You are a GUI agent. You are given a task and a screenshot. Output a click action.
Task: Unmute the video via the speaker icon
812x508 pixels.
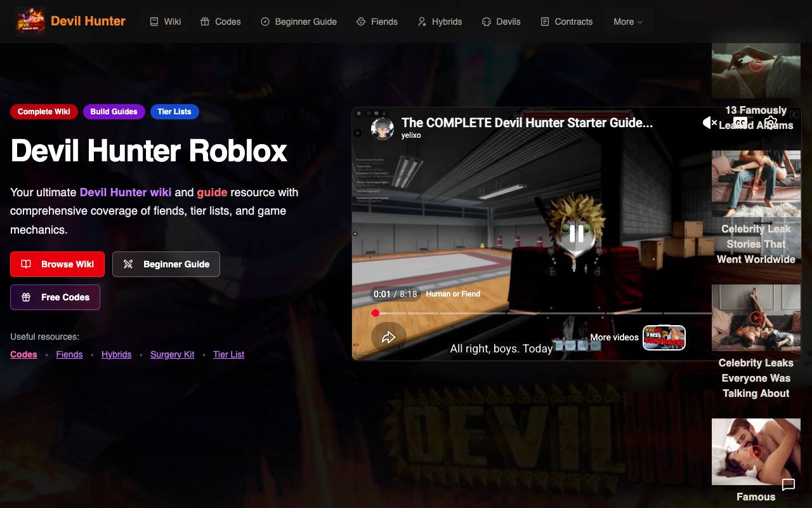coord(710,123)
